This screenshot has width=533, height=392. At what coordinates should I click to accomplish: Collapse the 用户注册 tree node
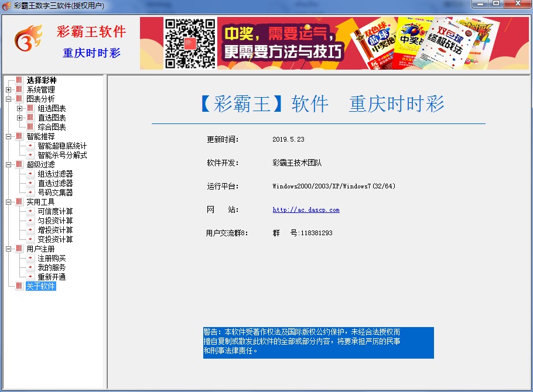8,249
